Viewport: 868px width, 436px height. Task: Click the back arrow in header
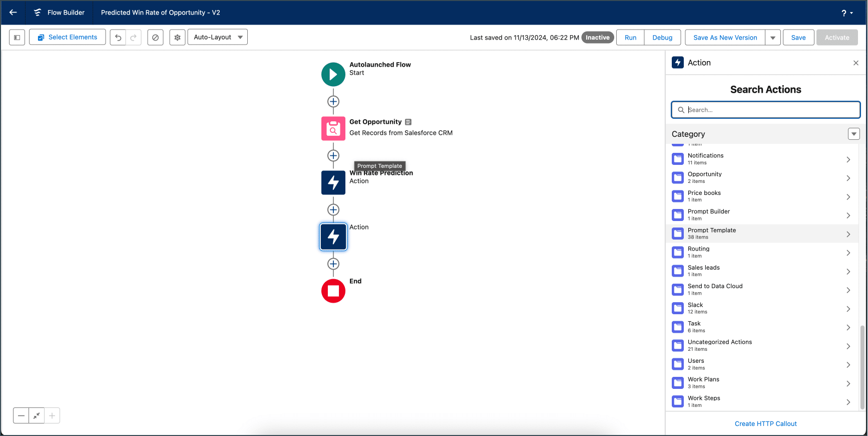(13, 13)
